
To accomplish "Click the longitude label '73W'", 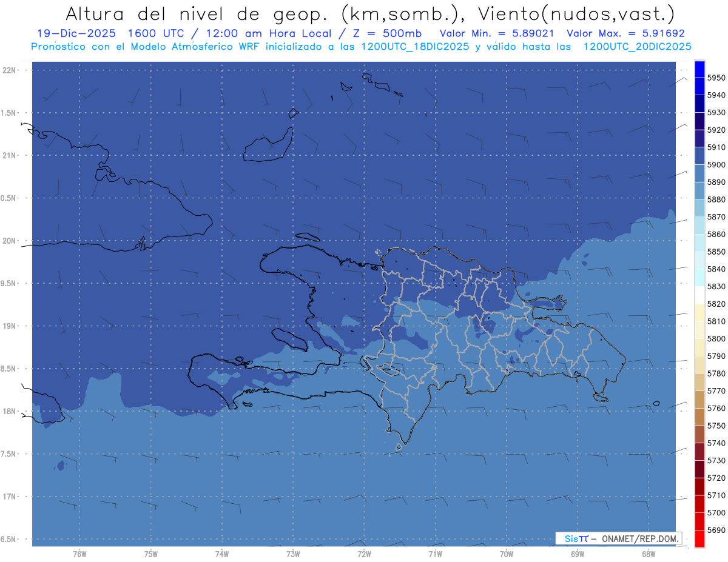I will pyautogui.click(x=293, y=554).
